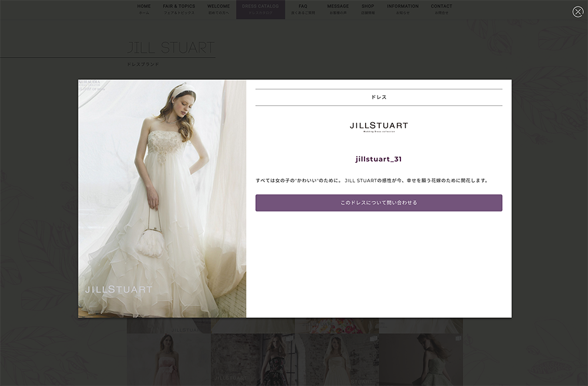Click the wedding dress photo in popup

(x=162, y=199)
